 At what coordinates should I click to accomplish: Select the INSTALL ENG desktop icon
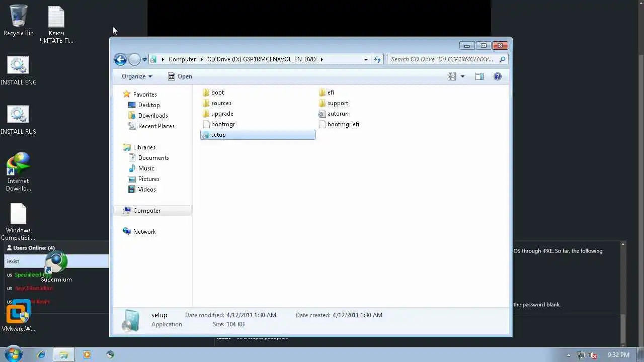click(19, 71)
